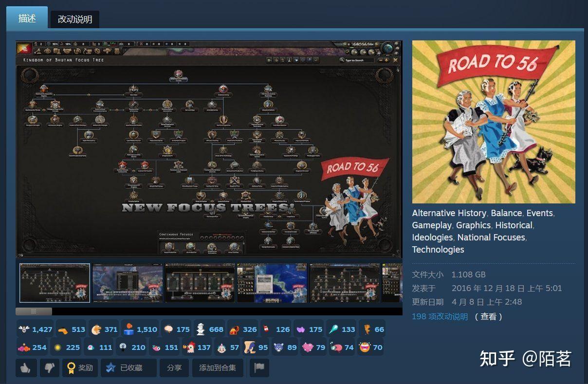
Task: Open the Ideologies tag link
Action: [432, 238]
